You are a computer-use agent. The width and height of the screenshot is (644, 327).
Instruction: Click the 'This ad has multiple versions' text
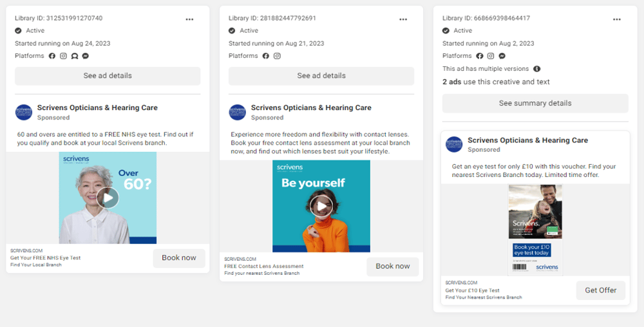pyautogui.click(x=486, y=69)
